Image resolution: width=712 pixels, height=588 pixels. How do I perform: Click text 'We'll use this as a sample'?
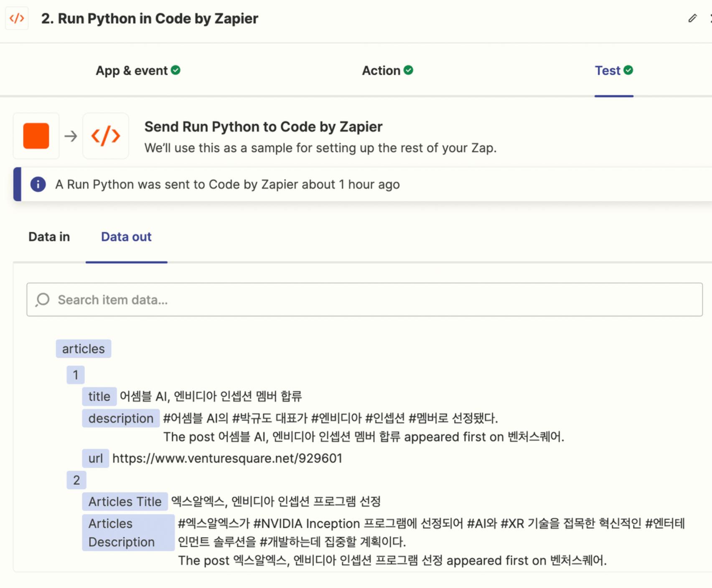pyautogui.click(x=320, y=148)
